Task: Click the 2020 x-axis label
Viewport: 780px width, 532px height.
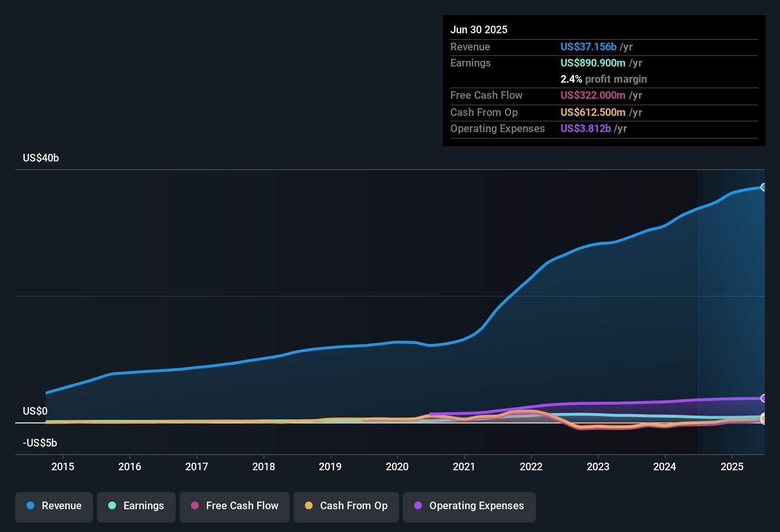Action: pos(397,466)
